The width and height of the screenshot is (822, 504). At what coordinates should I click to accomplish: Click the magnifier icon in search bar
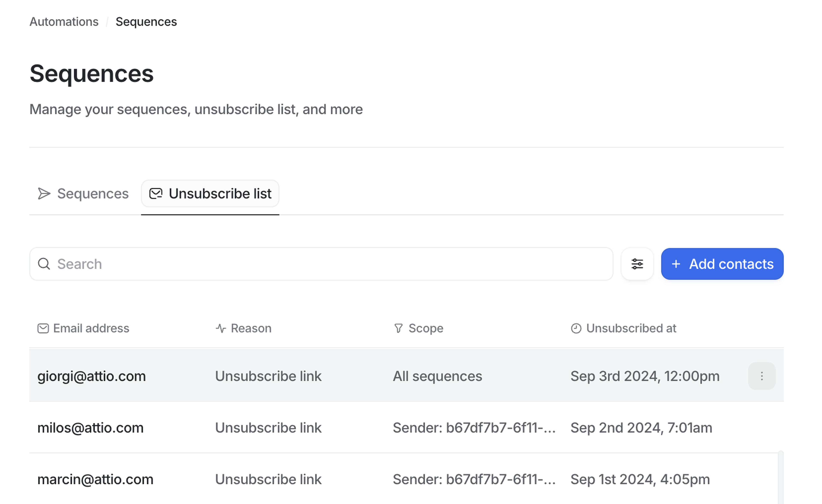click(44, 264)
